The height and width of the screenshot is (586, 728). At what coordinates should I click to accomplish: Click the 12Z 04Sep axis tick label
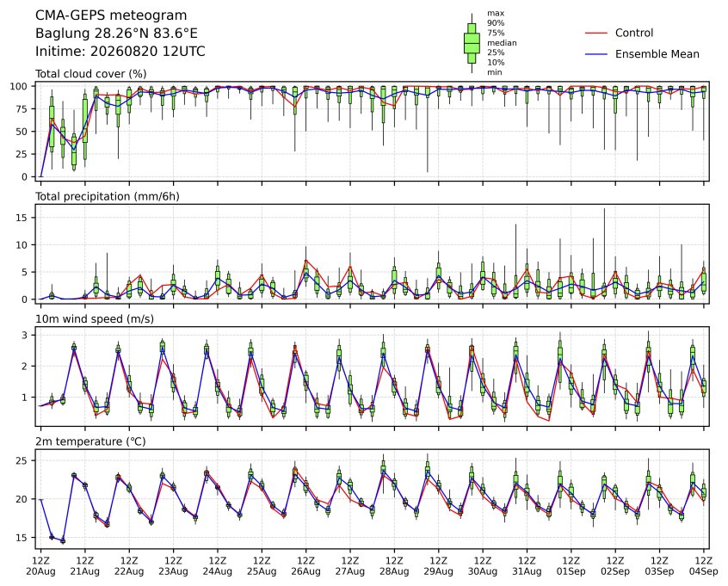[x=704, y=566]
